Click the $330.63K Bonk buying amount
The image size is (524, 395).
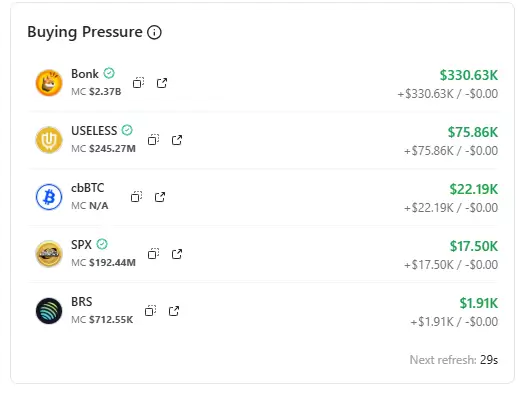coord(469,75)
